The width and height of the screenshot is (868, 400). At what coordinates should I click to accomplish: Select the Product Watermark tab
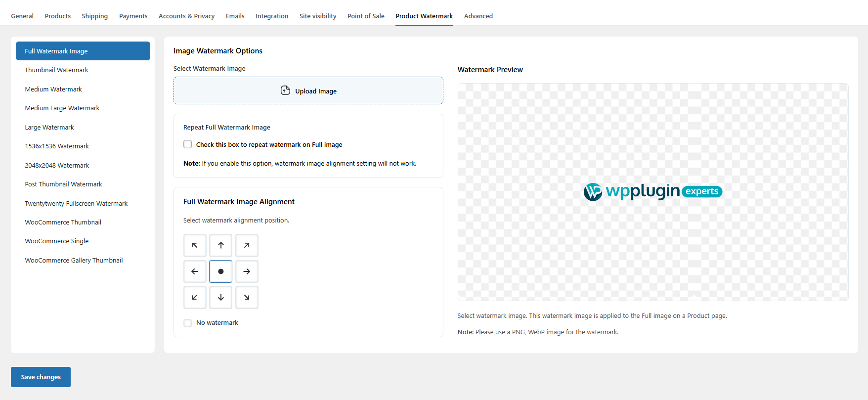click(x=424, y=16)
